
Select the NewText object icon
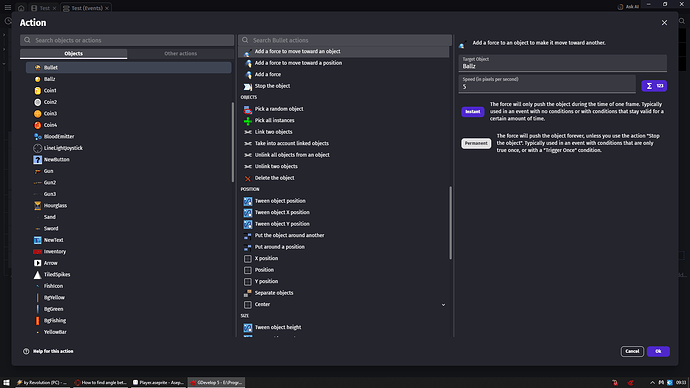point(37,240)
